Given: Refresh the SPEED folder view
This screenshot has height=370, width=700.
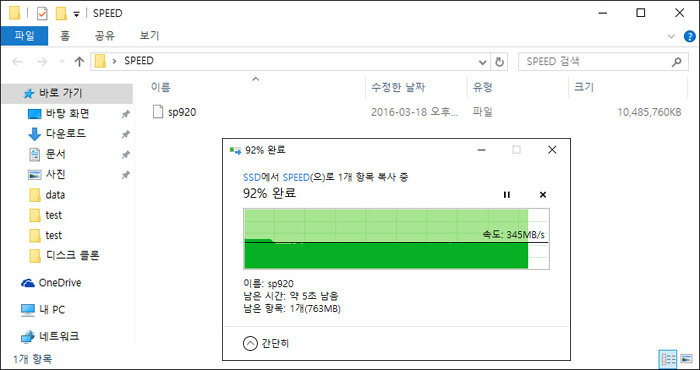Looking at the screenshot, I should [x=500, y=62].
